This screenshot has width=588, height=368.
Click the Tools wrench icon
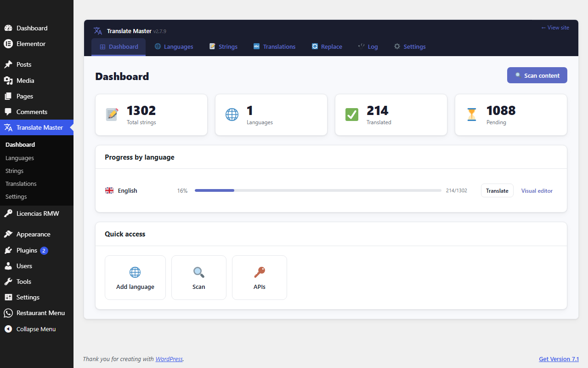pyautogui.click(x=8, y=282)
